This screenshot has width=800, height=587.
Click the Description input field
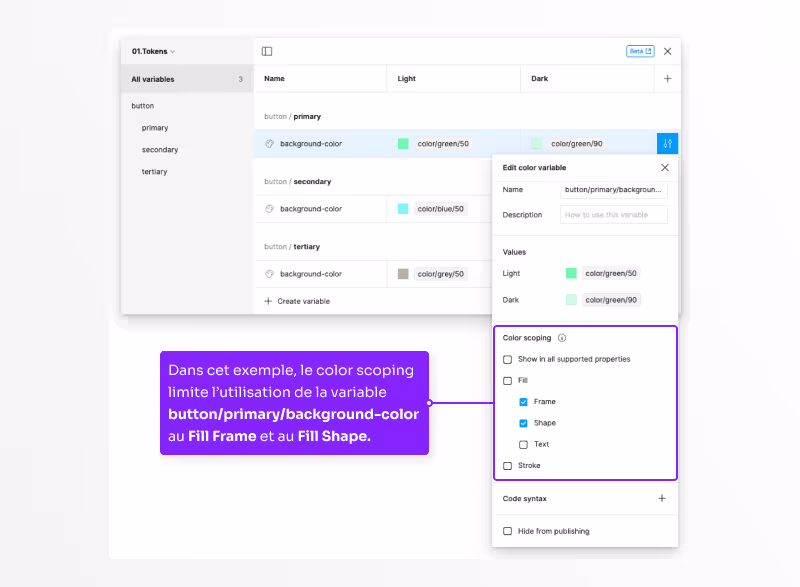pos(613,215)
